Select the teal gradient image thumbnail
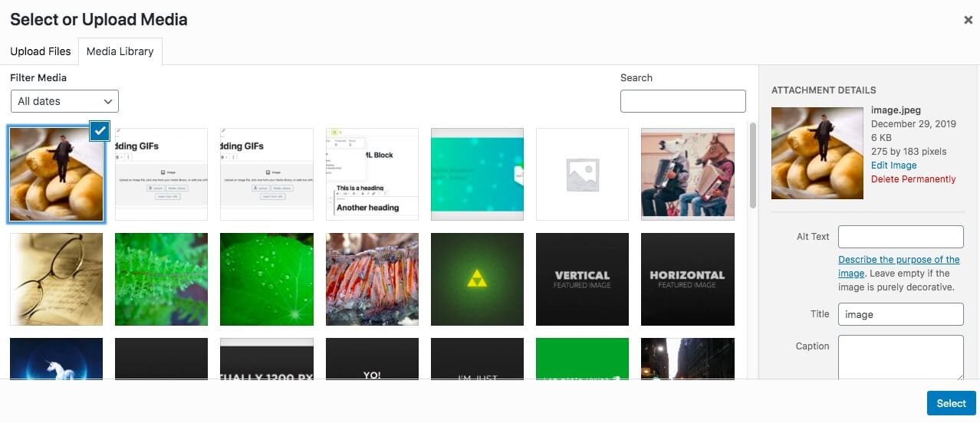The width and height of the screenshot is (980, 423). (477, 175)
